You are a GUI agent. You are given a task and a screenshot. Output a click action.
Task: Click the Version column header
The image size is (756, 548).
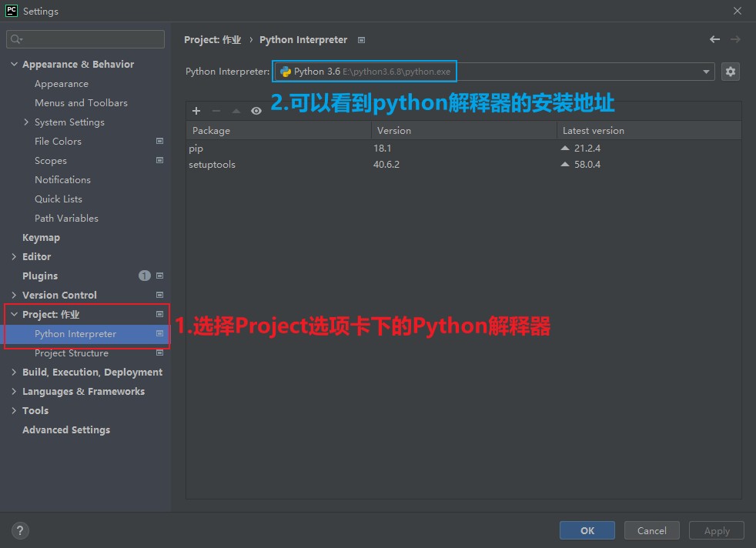point(463,131)
